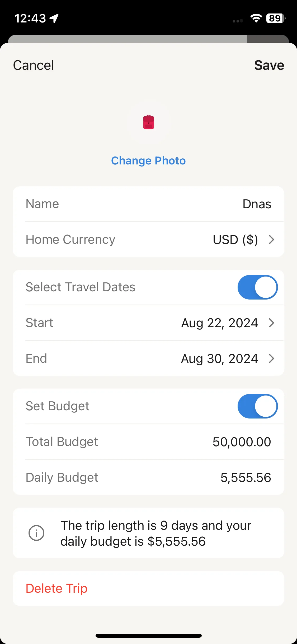
Task: Tap the cellular signal dots
Action: (x=238, y=21)
